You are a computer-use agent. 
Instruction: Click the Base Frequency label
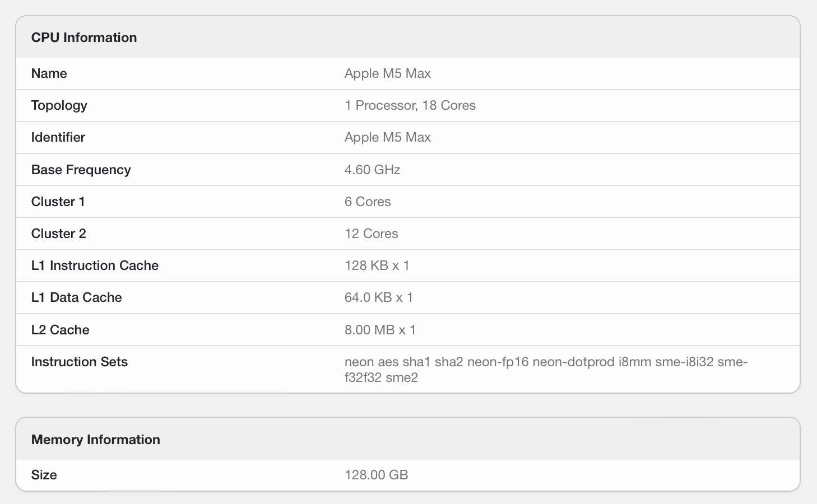click(81, 170)
